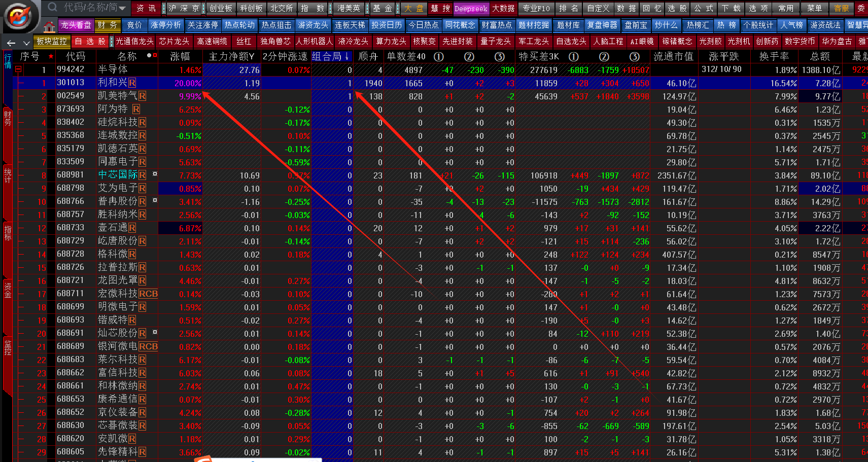
Task: Click the back arrow icon
Action: pyautogui.click(x=11, y=43)
